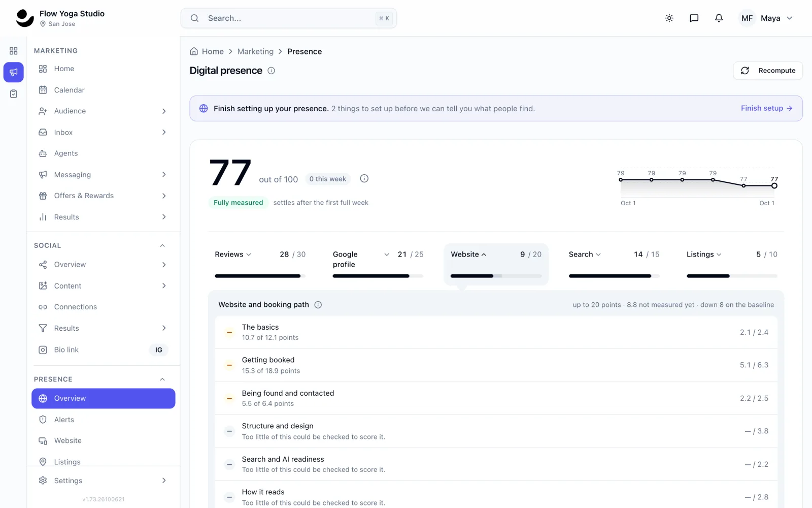Open the Getting booked score row
812x508 pixels.
(x=496, y=365)
